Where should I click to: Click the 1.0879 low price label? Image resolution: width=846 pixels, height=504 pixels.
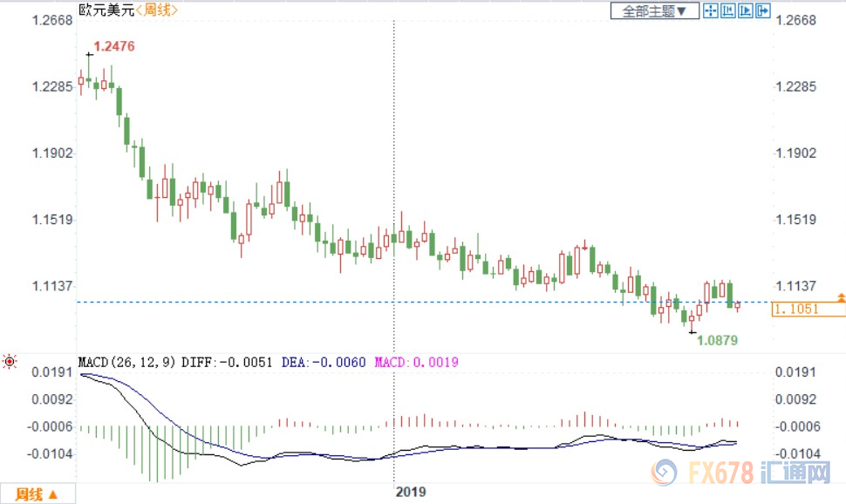click(x=717, y=340)
